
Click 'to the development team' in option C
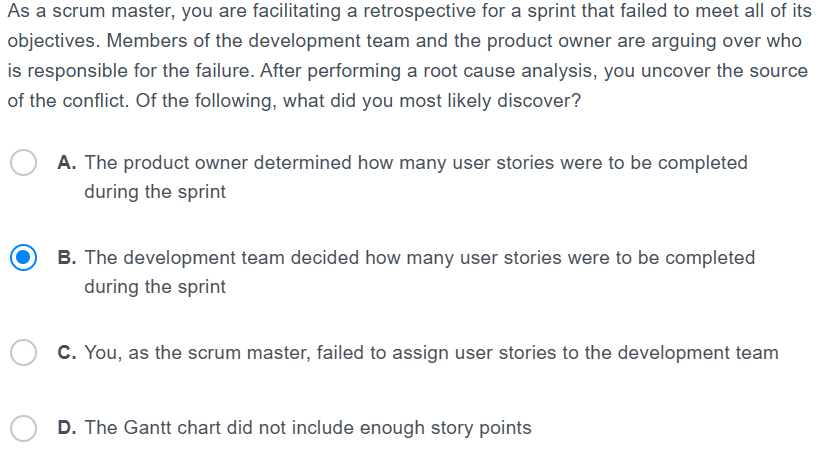(671, 353)
